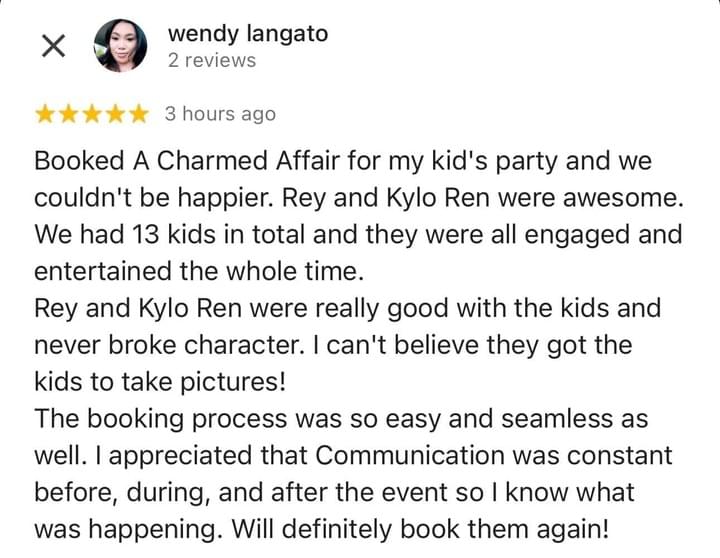The height and width of the screenshot is (558, 720).
Task: Click the second yellow rating star
Action: (69, 114)
